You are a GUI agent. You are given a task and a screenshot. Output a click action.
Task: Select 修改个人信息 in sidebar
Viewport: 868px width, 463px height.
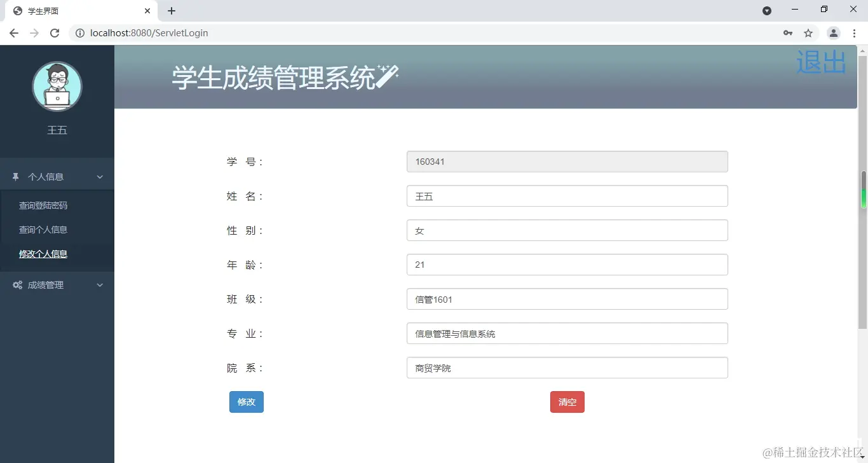(43, 254)
